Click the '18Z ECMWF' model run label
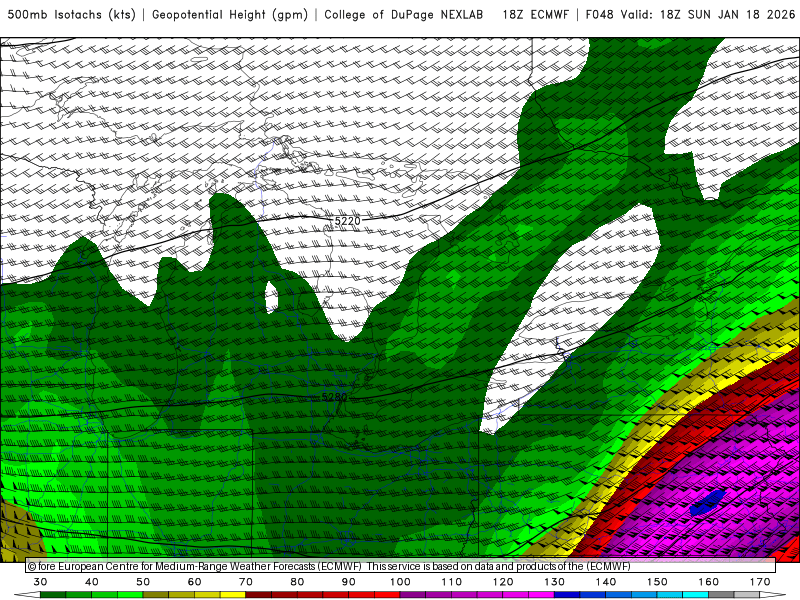Viewport: 800px width, 600px height. (x=535, y=15)
